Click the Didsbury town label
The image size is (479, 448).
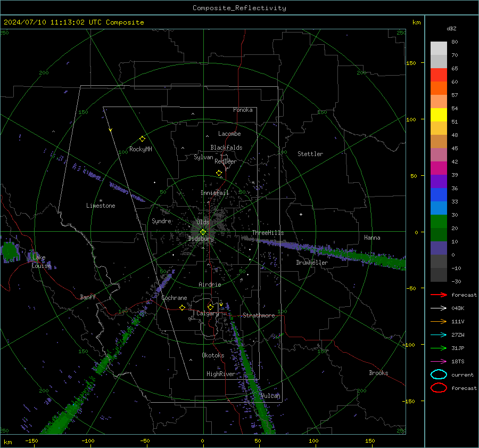pyautogui.click(x=201, y=239)
